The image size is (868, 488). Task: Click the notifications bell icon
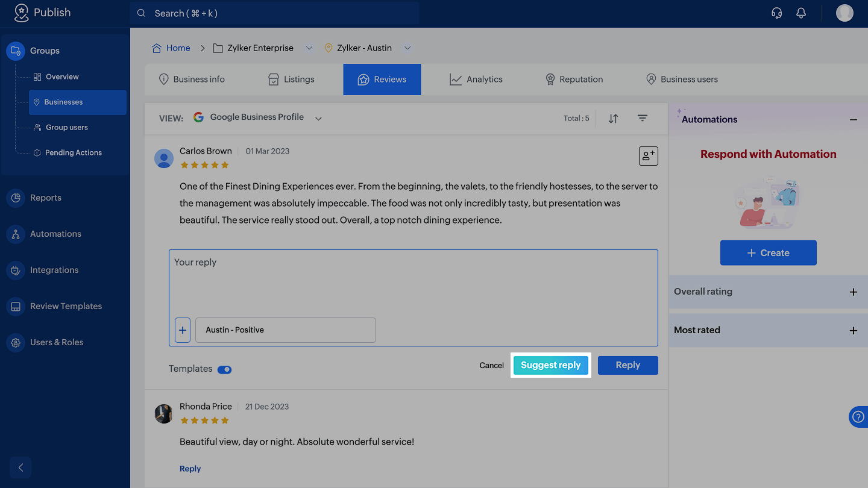click(801, 13)
